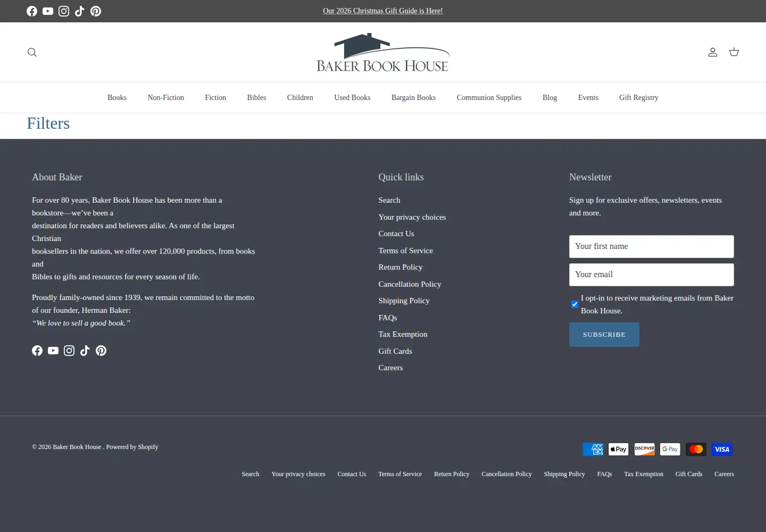
Task: Click the Mastercard payment icon
Action: (696, 449)
